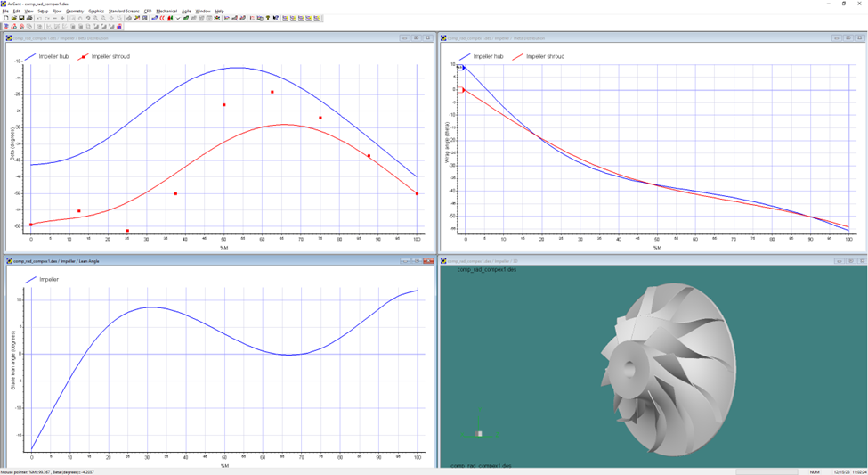The height and width of the screenshot is (475, 868).
Task: Click the Print toolbar icon
Action: coord(29,18)
